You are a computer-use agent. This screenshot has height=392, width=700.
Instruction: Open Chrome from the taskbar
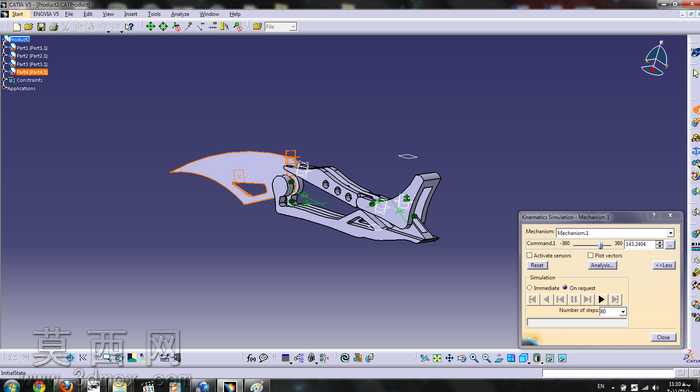(39, 386)
